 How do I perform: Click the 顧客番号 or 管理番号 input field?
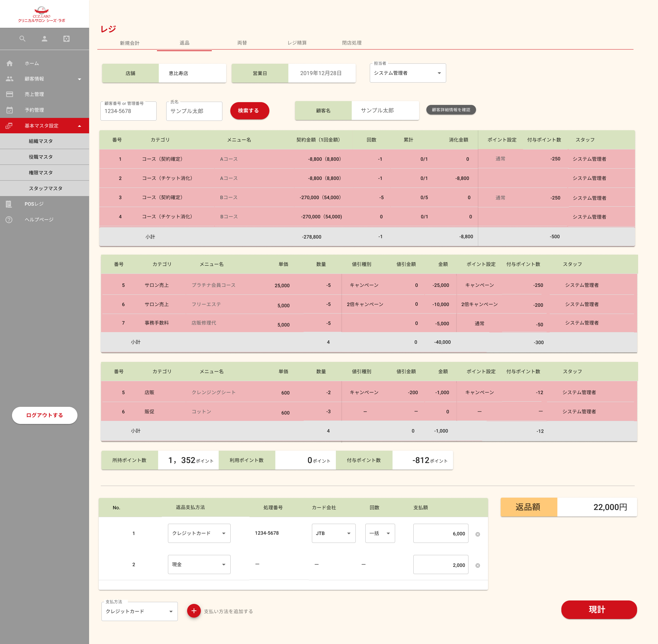[x=128, y=111]
